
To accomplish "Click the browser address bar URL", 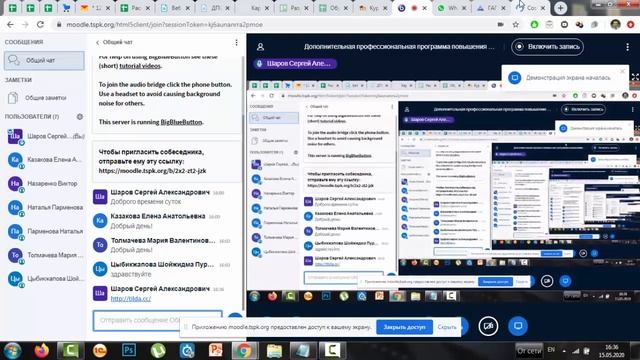I will click(x=164, y=24).
